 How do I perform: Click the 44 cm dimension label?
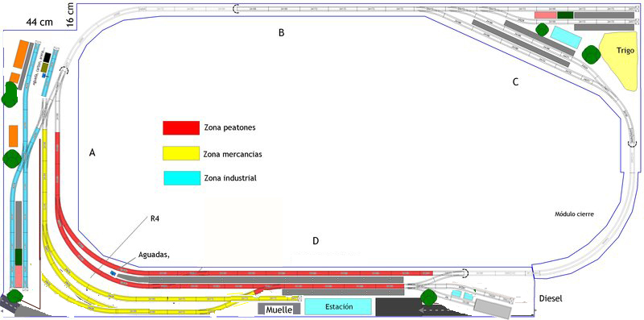(39, 23)
